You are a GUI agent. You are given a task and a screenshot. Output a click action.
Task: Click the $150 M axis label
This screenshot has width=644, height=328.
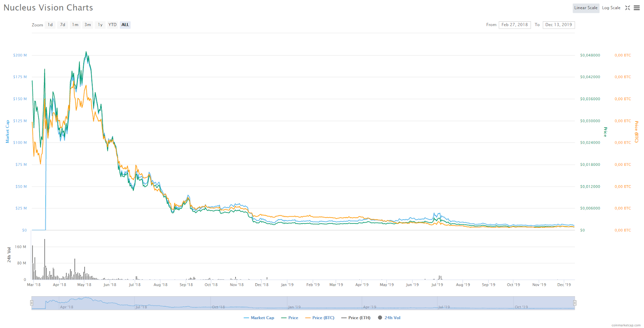click(20, 99)
